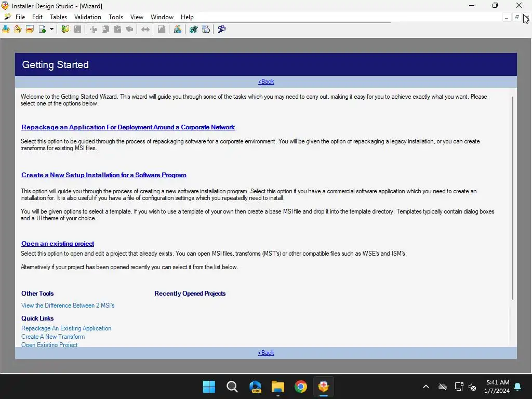Click the disc with clock toolbar icon
This screenshot has width=532, height=399.
pyautogui.click(x=206, y=30)
